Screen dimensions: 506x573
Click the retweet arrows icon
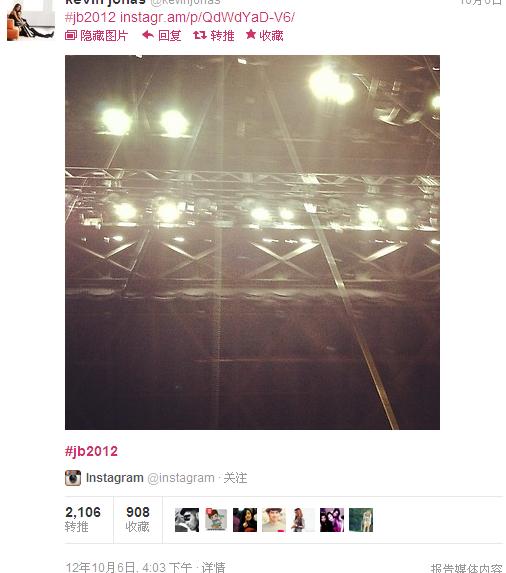coord(200,35)
